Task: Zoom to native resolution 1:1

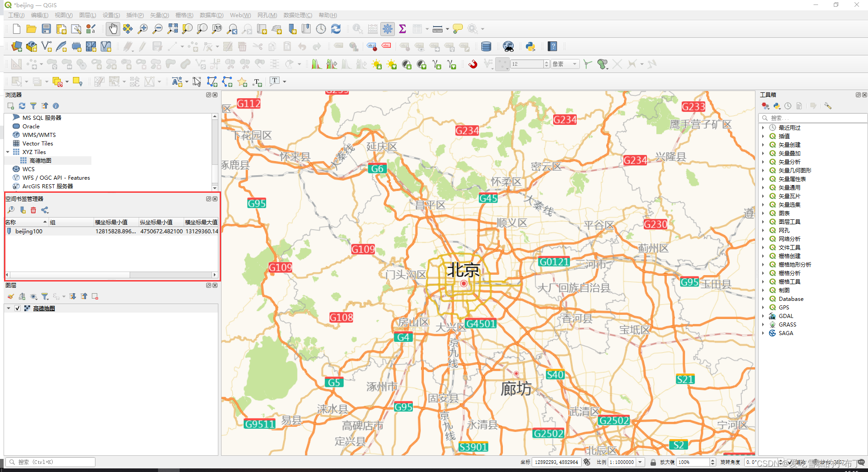Action: coord(217,29)
